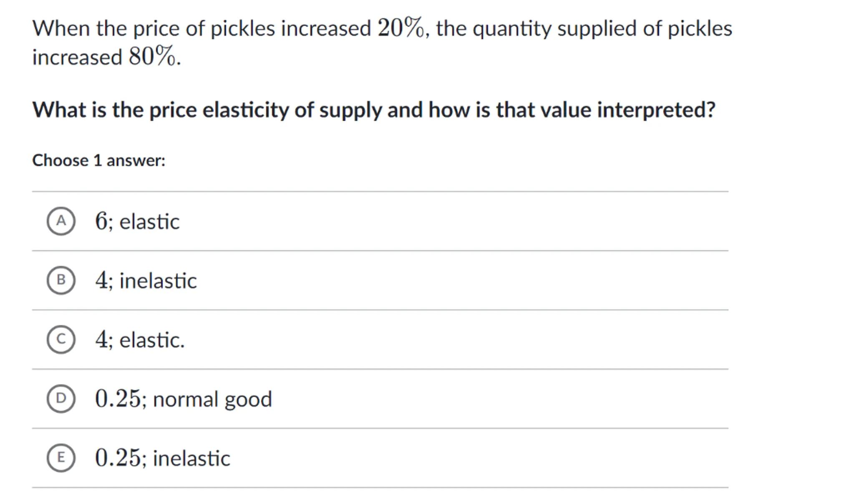This screenshot has height=504, width=854.
Task: Click the "20%" figure in the prompt
Action: (x=401, y=28)
